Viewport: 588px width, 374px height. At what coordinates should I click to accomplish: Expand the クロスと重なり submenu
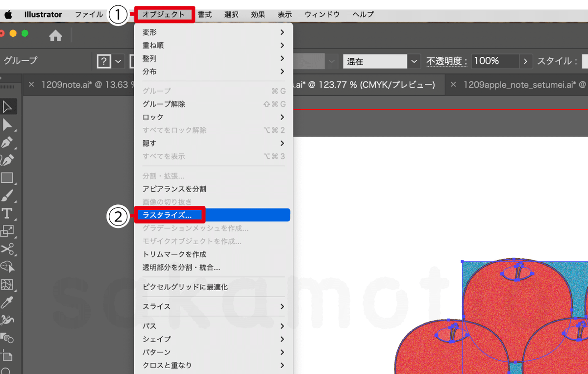click(x=282, y=365)
